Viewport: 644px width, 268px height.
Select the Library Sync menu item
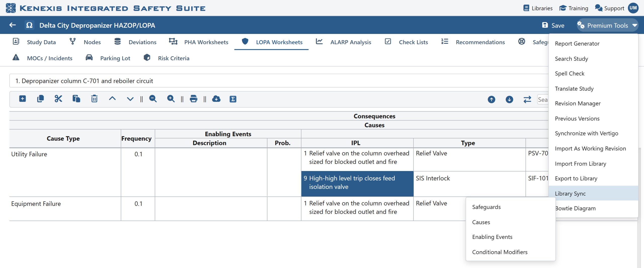(x=593, y=193)
